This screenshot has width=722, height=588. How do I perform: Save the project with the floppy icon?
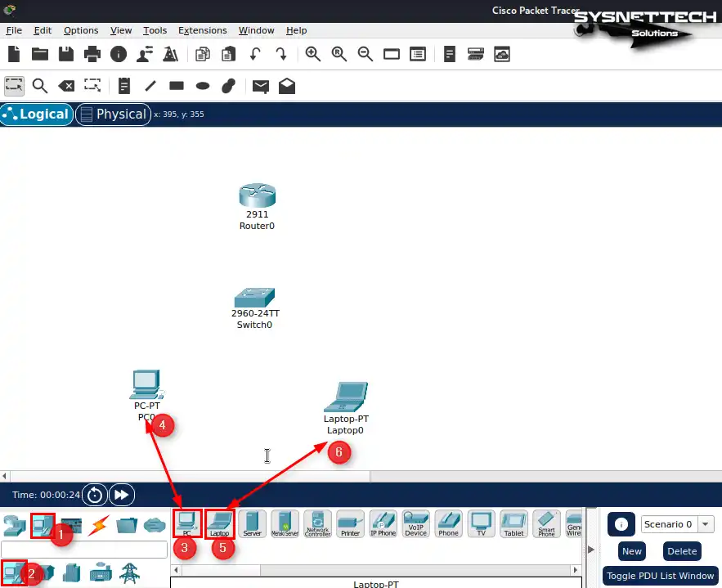tap(66, 54)
